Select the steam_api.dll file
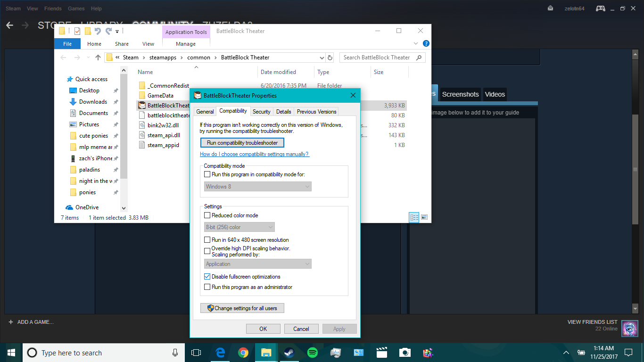 point(163,135)
